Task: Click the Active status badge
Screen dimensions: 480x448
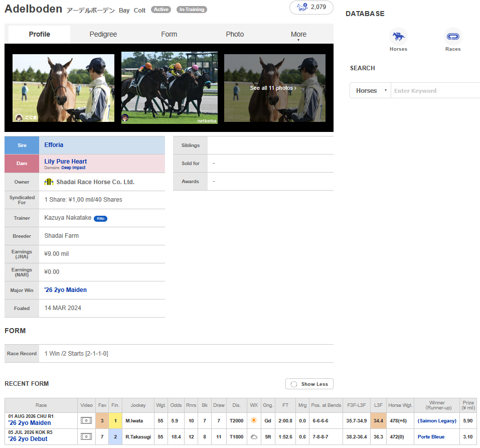Action: 161,10
